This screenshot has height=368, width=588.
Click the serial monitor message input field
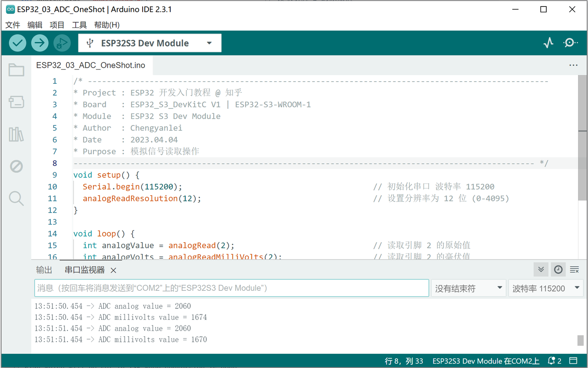point(232,288)
